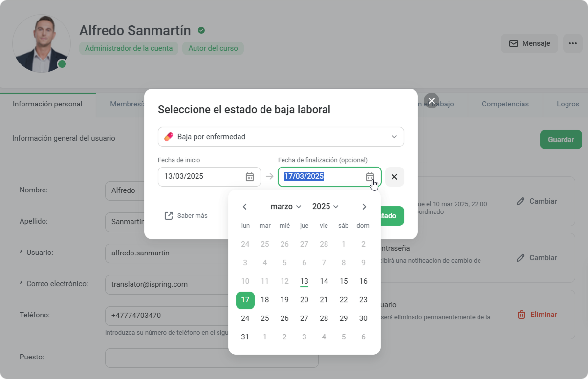
Task: Open the three-dots more options menu
Action: 572,43
